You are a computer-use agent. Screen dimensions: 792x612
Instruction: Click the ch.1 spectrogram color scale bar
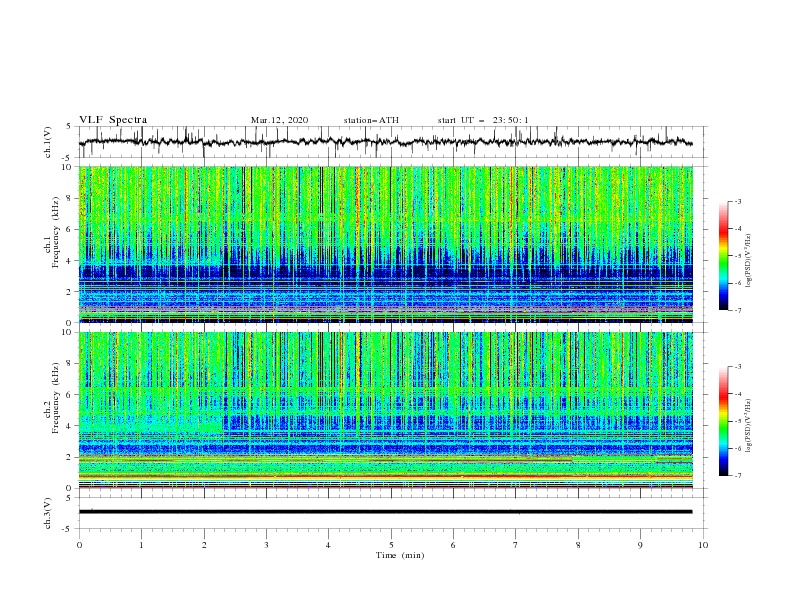coord(723,256)
